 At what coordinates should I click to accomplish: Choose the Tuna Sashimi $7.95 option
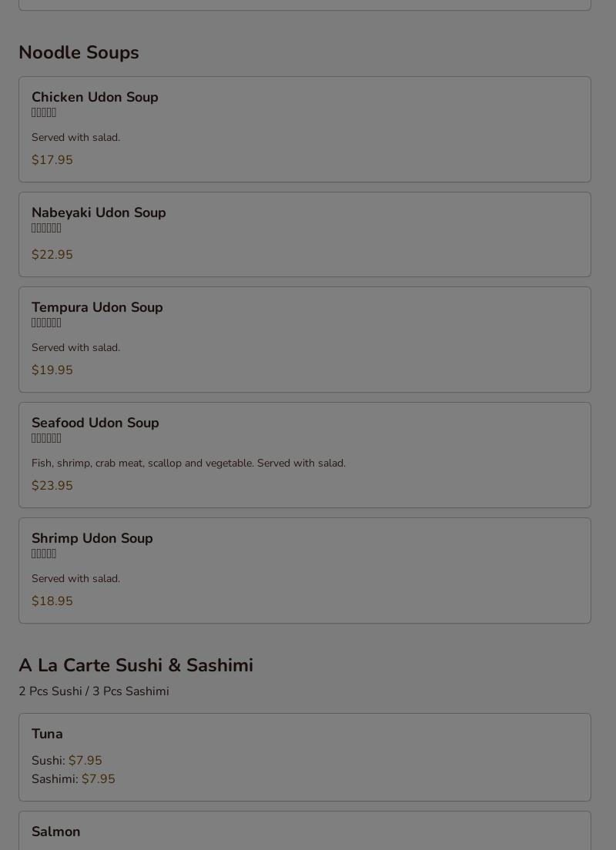click(x=98, y=779)
